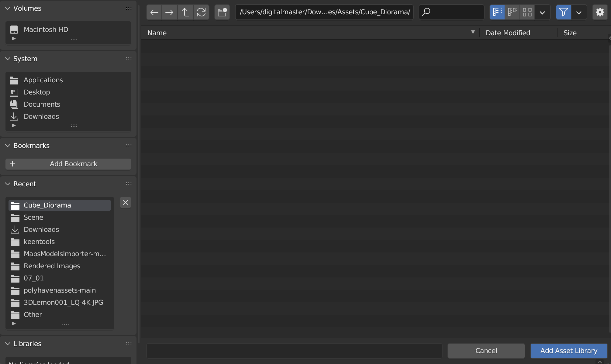Collapse the Recent section
This screenshot has height=364, width=611.
pyautogui.click(x=7, y=184)
